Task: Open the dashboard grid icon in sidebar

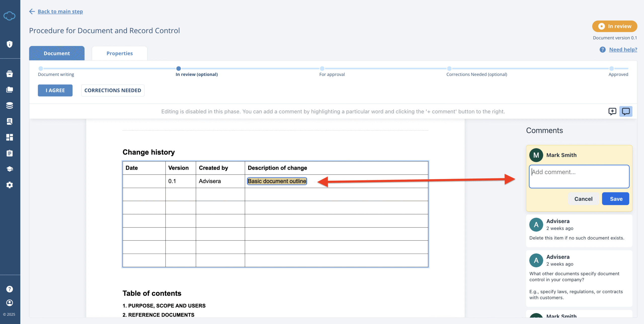Action: pyautogui.click(x=10, y=137)
